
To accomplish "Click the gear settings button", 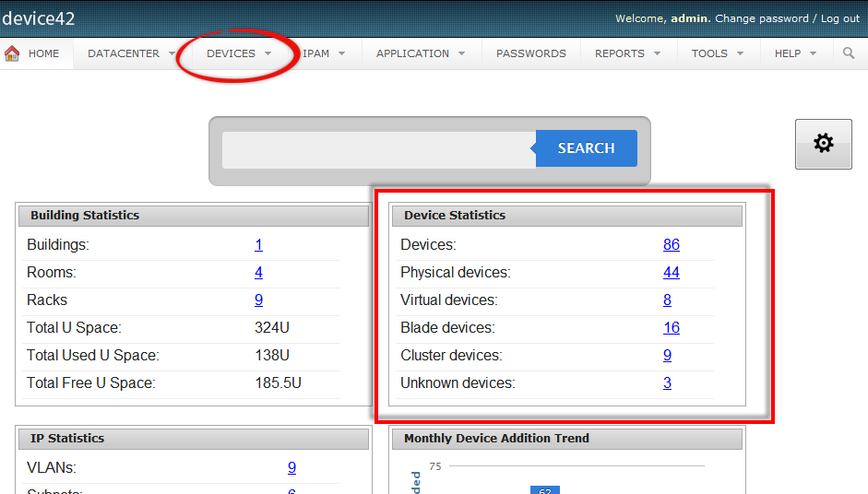I will [823, 144].
